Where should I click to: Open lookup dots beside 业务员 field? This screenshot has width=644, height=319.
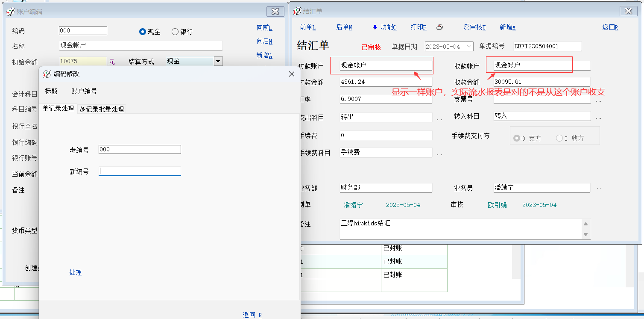coord(599,188)
